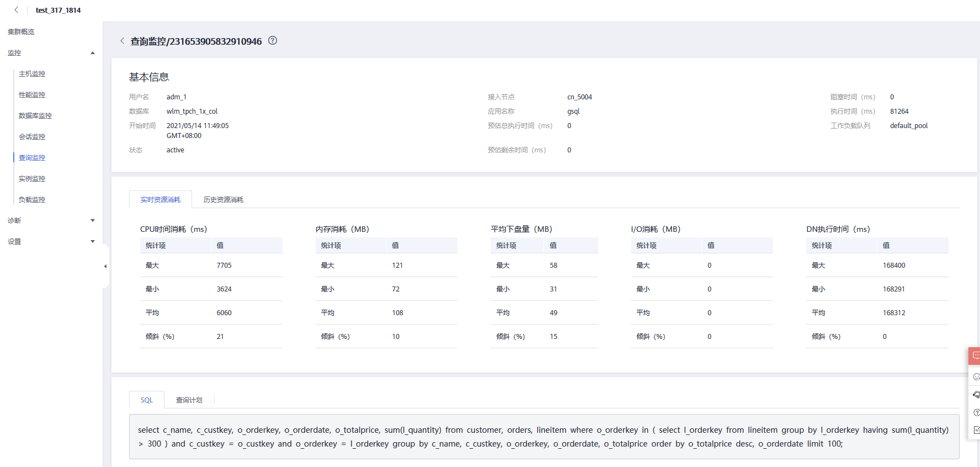Open 实例监控 page
This screenshot has width=980, height=467.
tap(32, 179)
